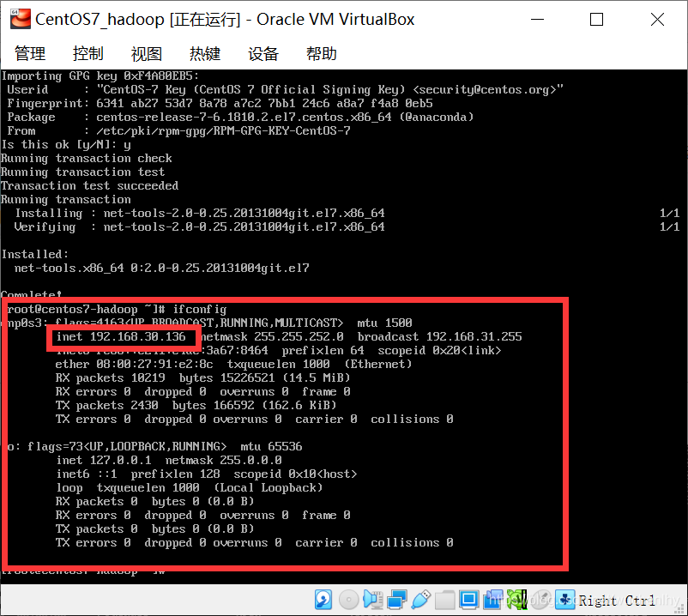The image size is (688, 616).
Task: Click the network adapter status icon
Action: (x=395, y=600)
